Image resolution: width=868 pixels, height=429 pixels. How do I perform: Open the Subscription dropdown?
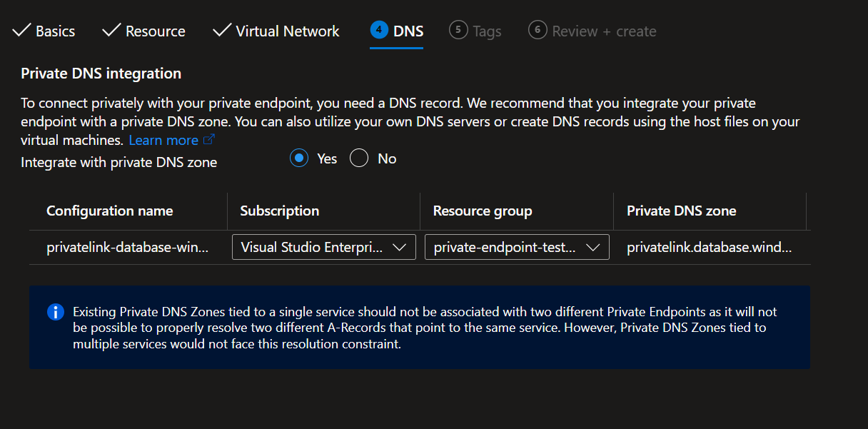click(x=324, y=247)
